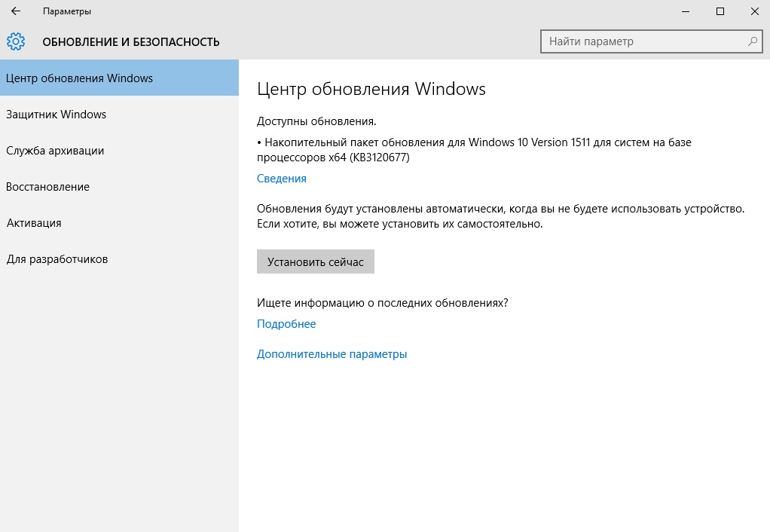Click the KB3120677 update description text
Screen dimensions: 770x532
point(474,150)
